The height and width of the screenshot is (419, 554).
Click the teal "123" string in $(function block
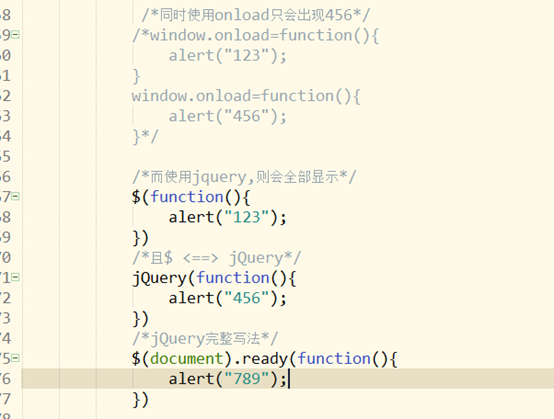(247, 217)
